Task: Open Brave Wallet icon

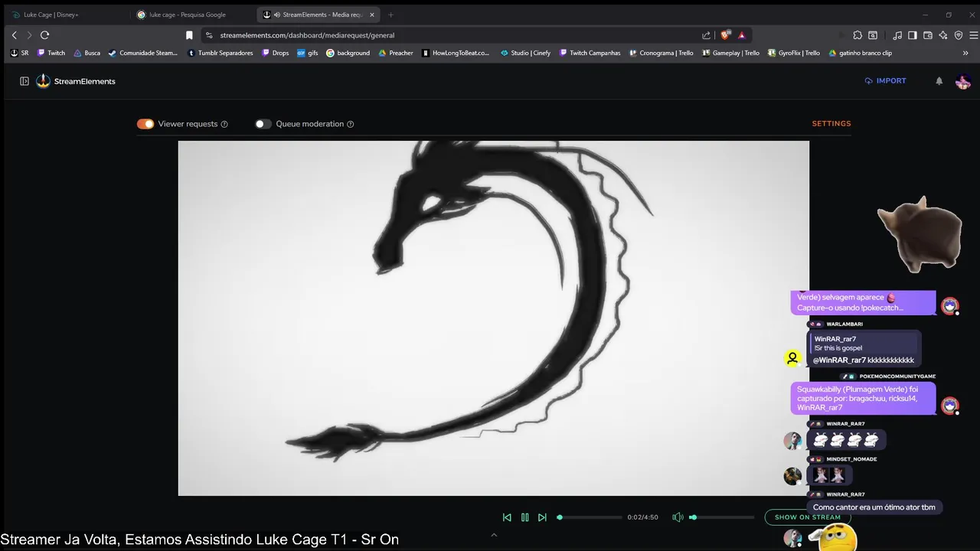Action: tap(928, 35)
